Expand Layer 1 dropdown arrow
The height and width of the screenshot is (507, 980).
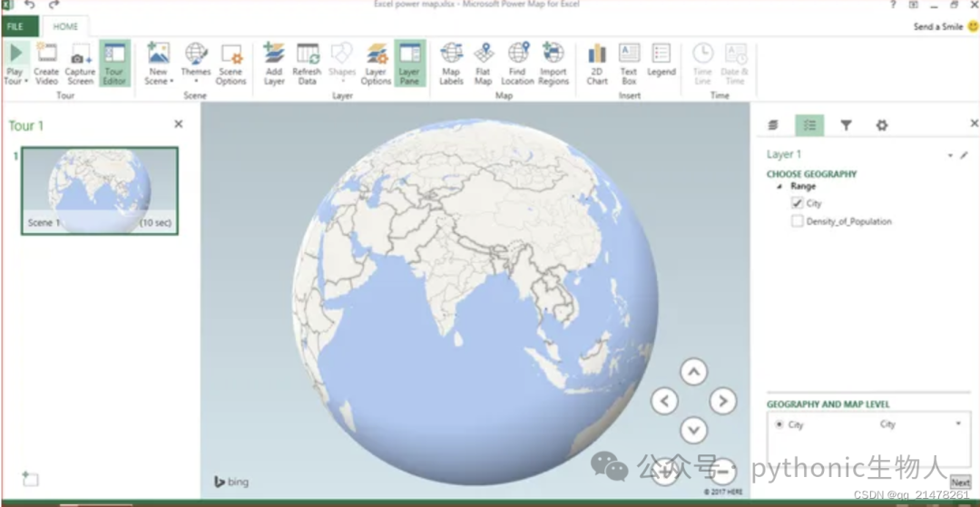(951, 155)
